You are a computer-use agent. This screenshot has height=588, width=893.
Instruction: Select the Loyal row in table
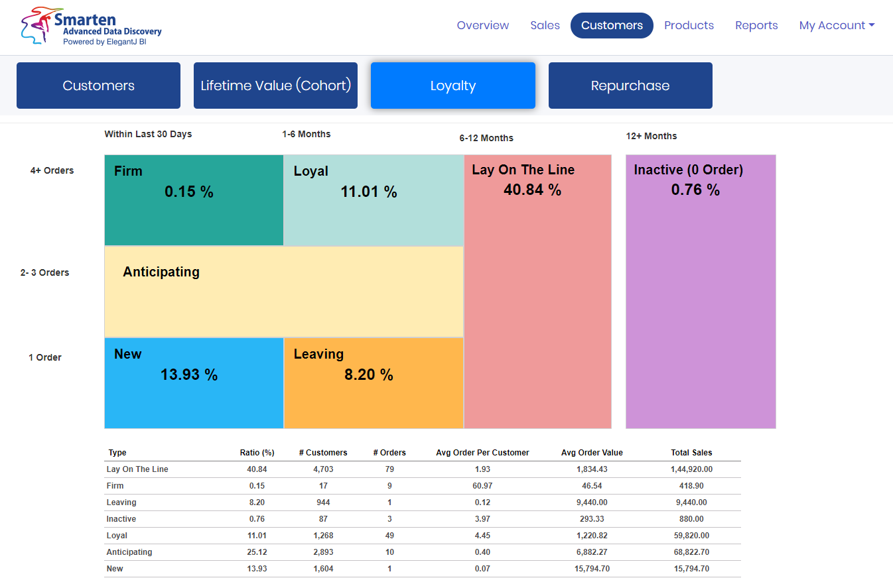point(423,536)
